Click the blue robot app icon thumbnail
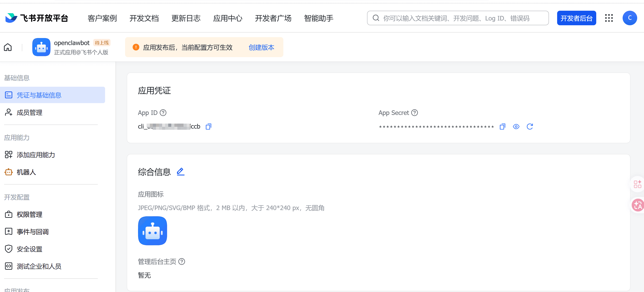The image size is (644, 292). click(x=152, y=231)
